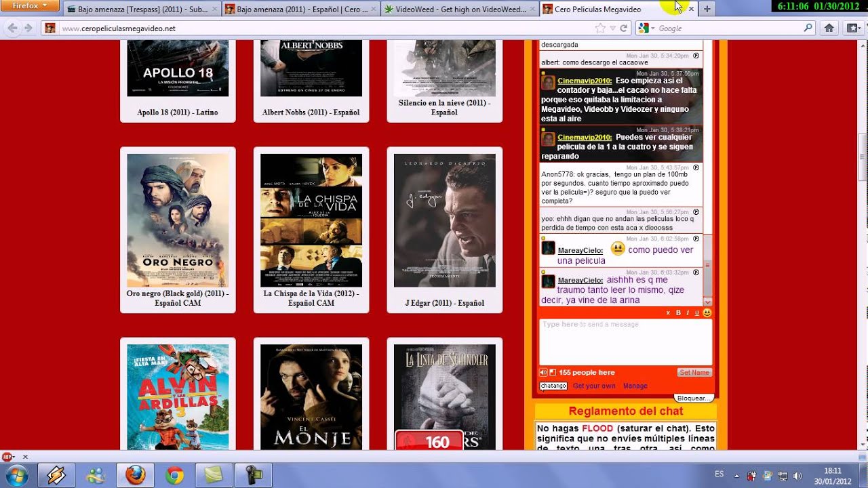Click reply arrow on Anon5778 message

pos(696,167)
